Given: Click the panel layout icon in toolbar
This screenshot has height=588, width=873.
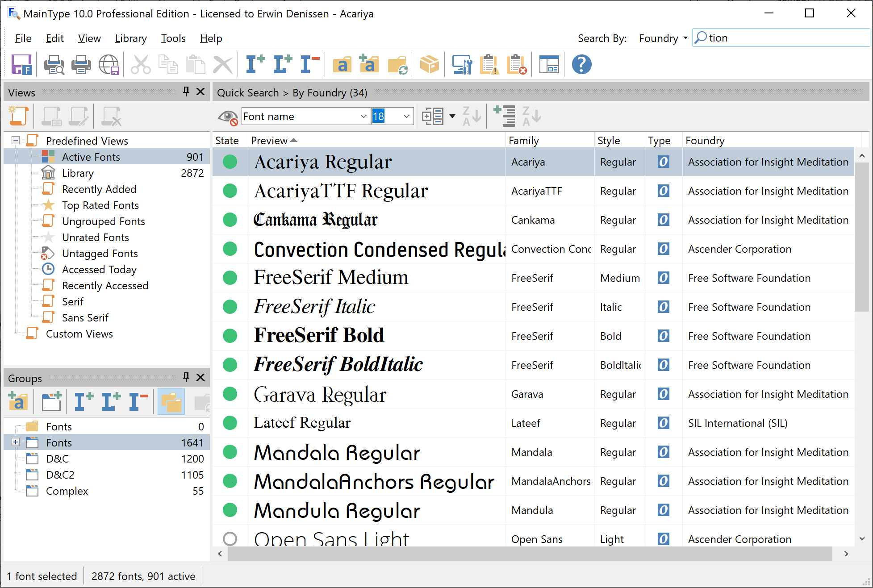Looking at the screenshot, I should pos(549,65).
